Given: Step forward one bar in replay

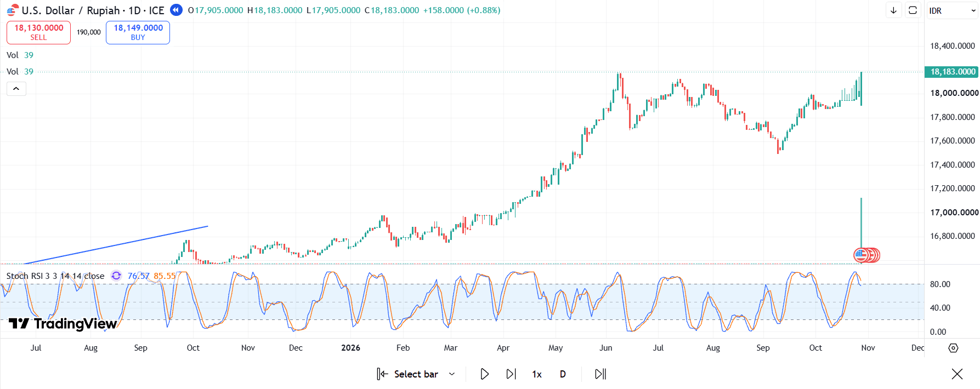Looking at the screenshot, I should coord(511,374).
